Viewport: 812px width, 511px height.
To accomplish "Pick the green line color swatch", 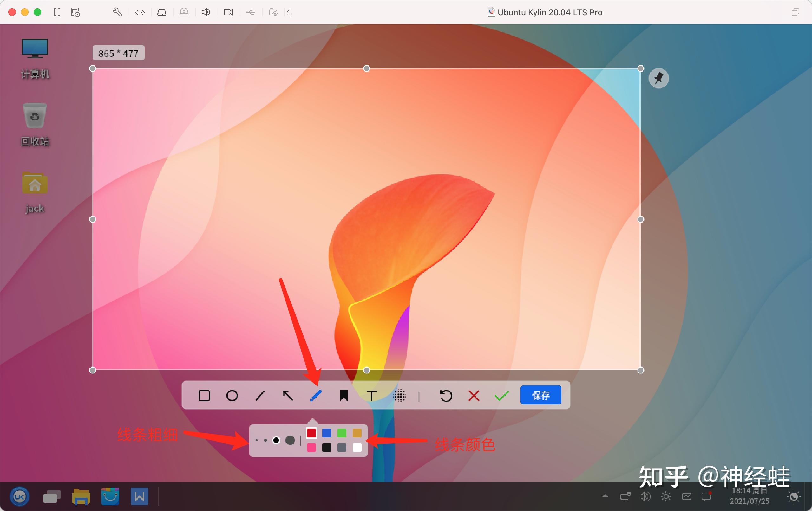I will [342, 433].
